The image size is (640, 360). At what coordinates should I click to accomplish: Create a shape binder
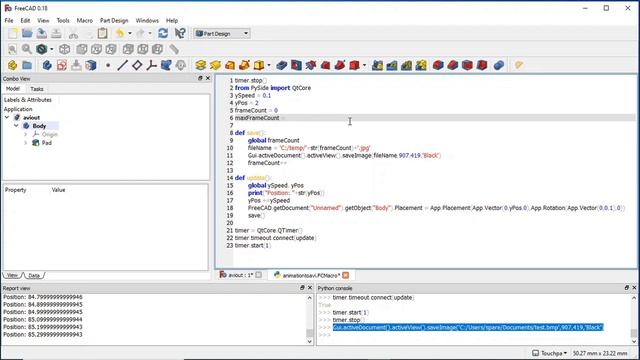coord(166,65)
